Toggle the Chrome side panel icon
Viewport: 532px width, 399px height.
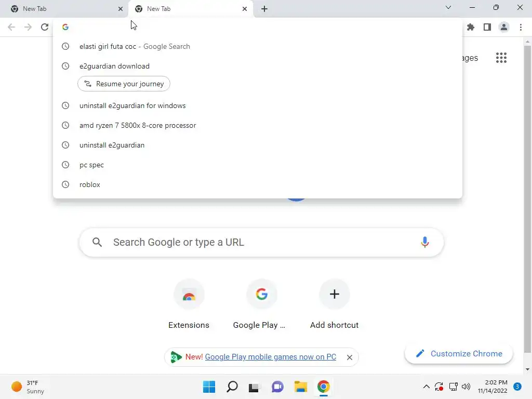click(x=487, y=27)
